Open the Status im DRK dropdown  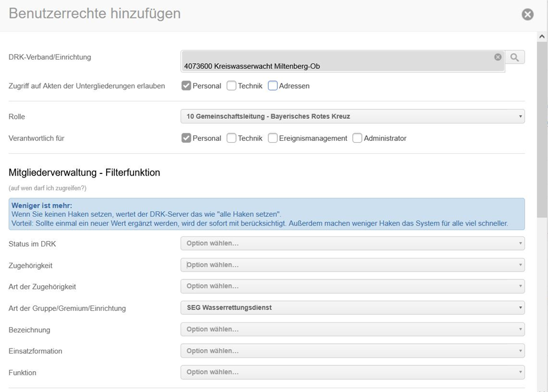coord(352,244)
